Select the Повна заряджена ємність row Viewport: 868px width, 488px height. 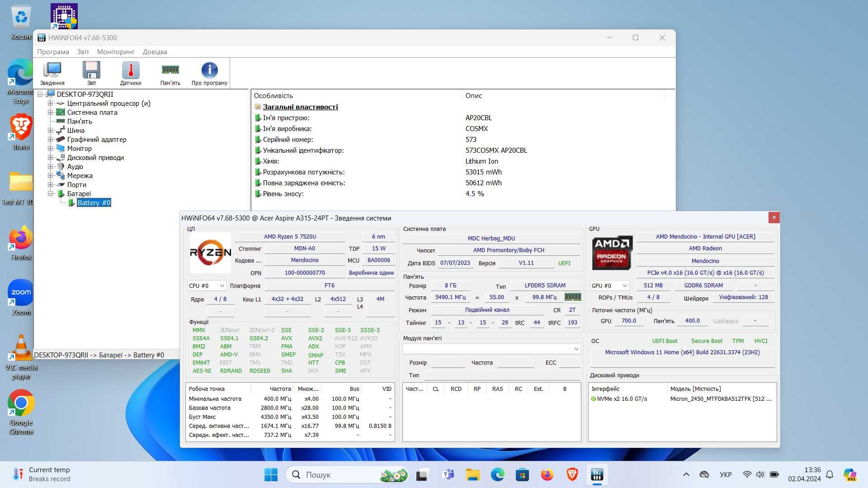pyautogui.click(x=462, y=183)
